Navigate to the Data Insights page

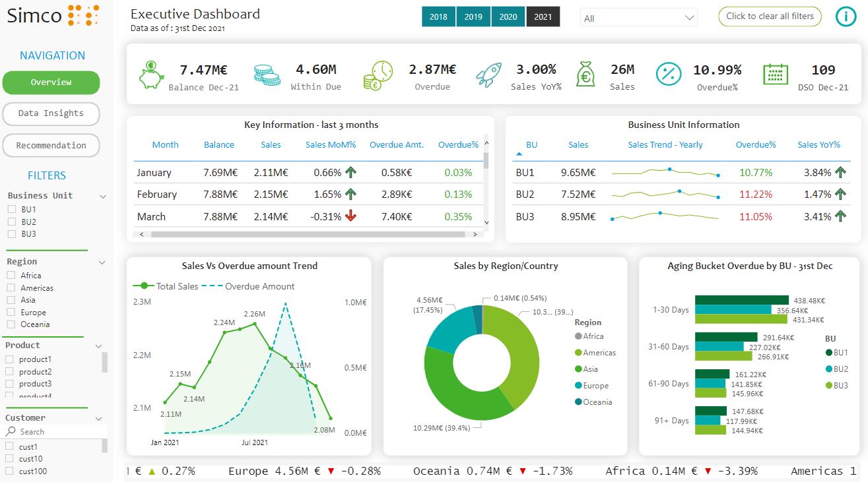click(x=51, y=113)
